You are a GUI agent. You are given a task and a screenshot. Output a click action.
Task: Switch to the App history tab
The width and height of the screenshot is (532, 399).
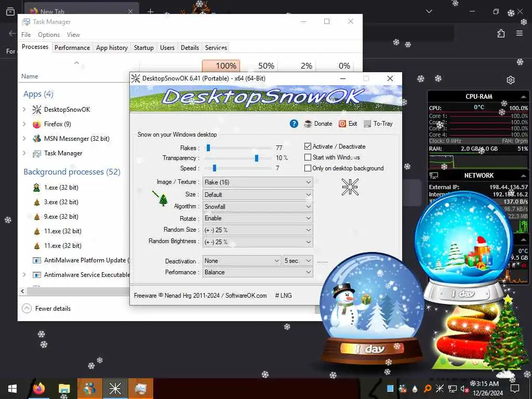pos(112,48)
